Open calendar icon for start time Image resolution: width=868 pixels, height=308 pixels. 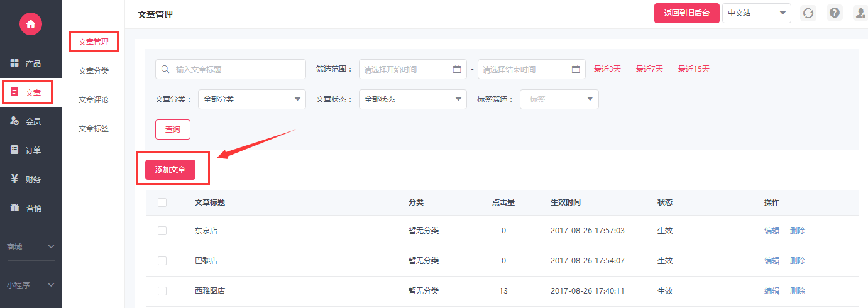457,69
